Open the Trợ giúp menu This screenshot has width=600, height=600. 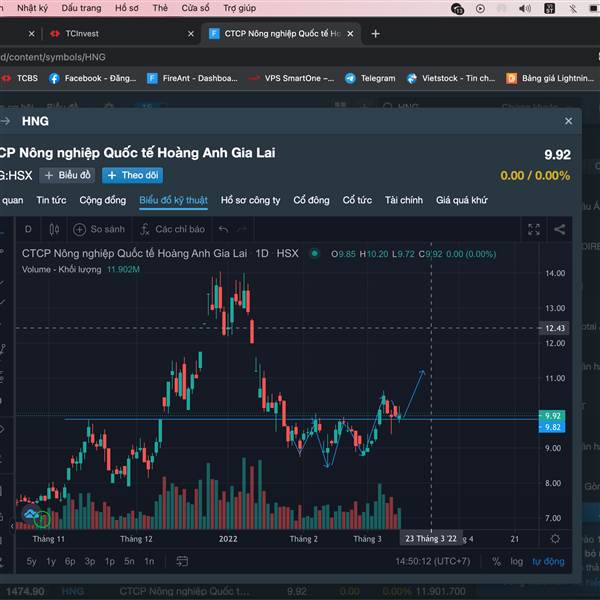tap(240, 8)
